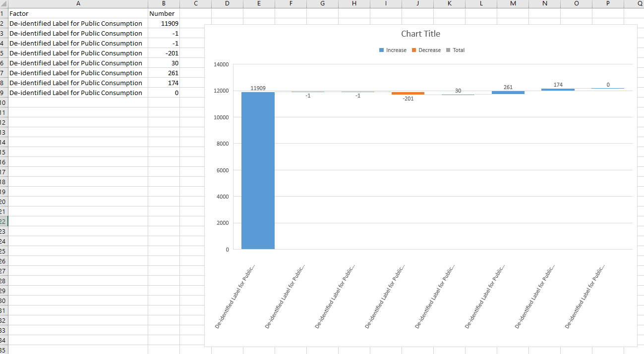Select the row 35 header
The width and height of the screenshot is (644, 354).
click(3, 350)
